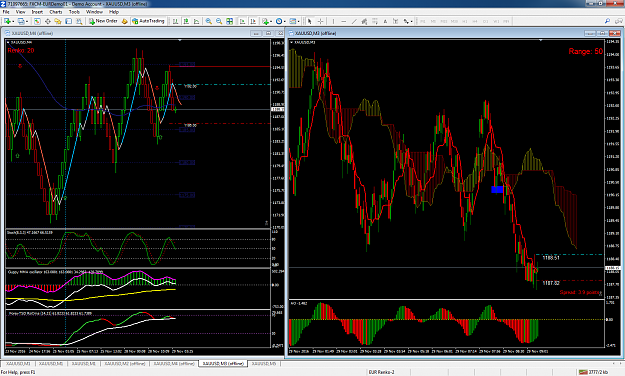The image size is (625, 376).
Task: Select the standard cursor tool
Action: (x=309, y=21)
